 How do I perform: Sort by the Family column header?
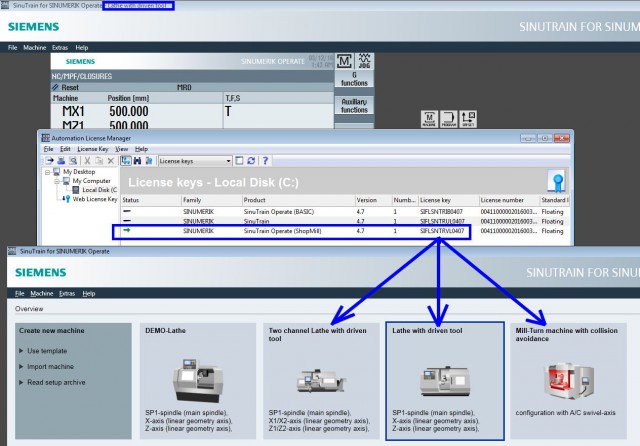(211, 200)
